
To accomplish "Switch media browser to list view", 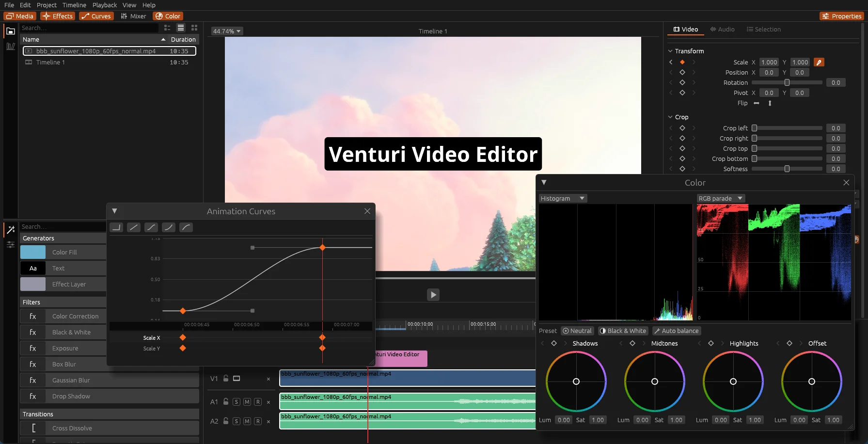I will tap(181, 28).
